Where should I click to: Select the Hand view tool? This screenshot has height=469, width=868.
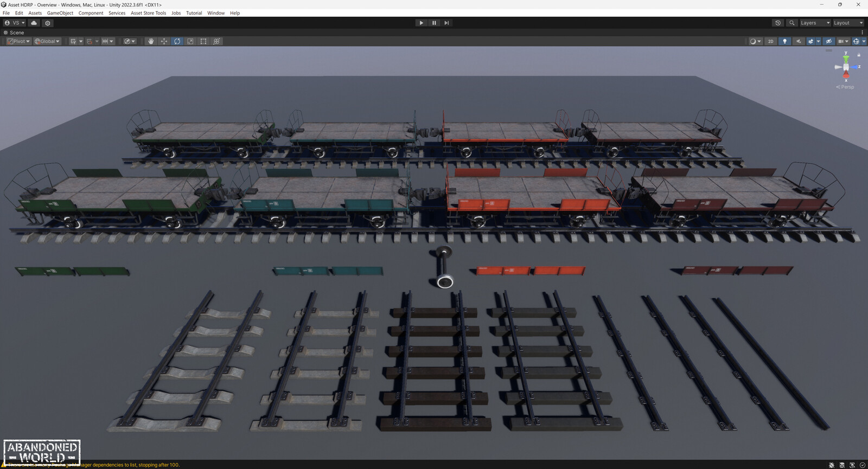coord(151,41)
